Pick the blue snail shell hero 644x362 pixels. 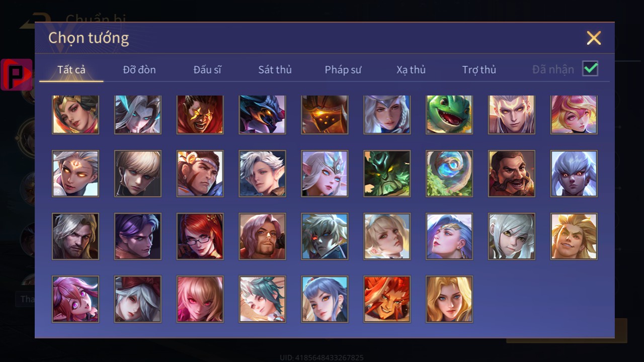point(449,173)
